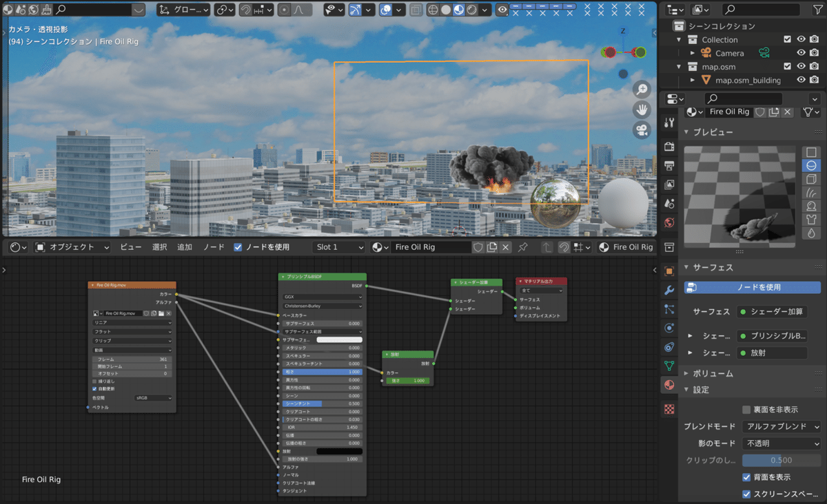
Task: Open the Material properties tab
Action: click(x=668, y=385)
